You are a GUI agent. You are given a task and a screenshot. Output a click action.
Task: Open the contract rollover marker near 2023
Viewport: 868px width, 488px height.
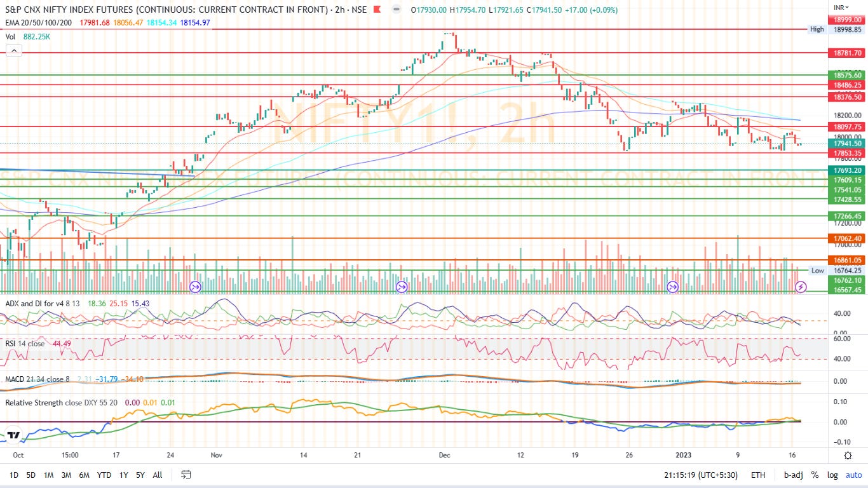coord(673,287)
